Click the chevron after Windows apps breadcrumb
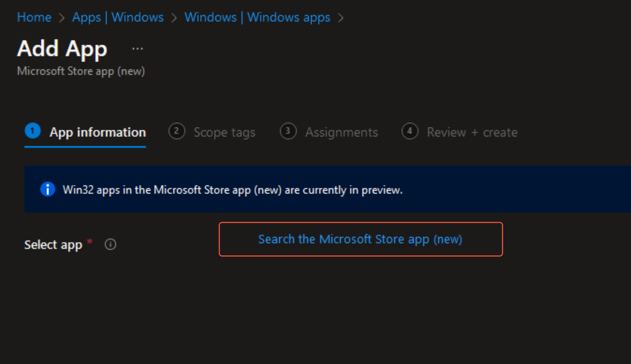 (x=340, y=18)
